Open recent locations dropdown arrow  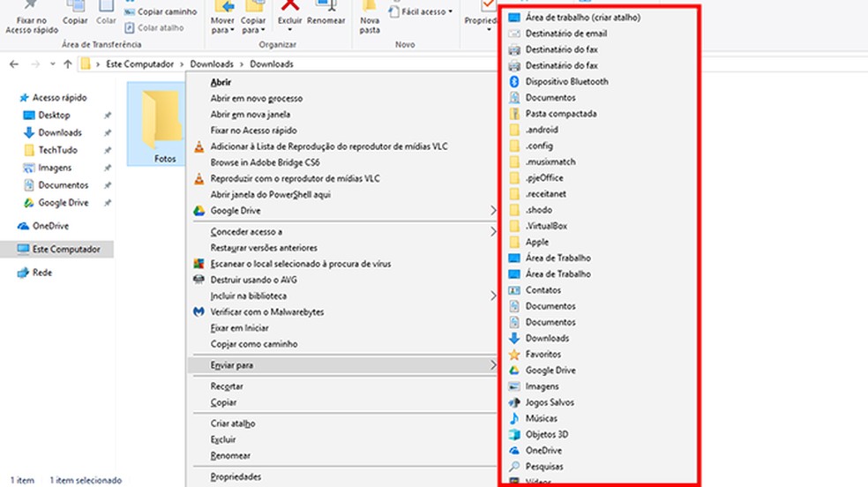[x=53, y=64]
